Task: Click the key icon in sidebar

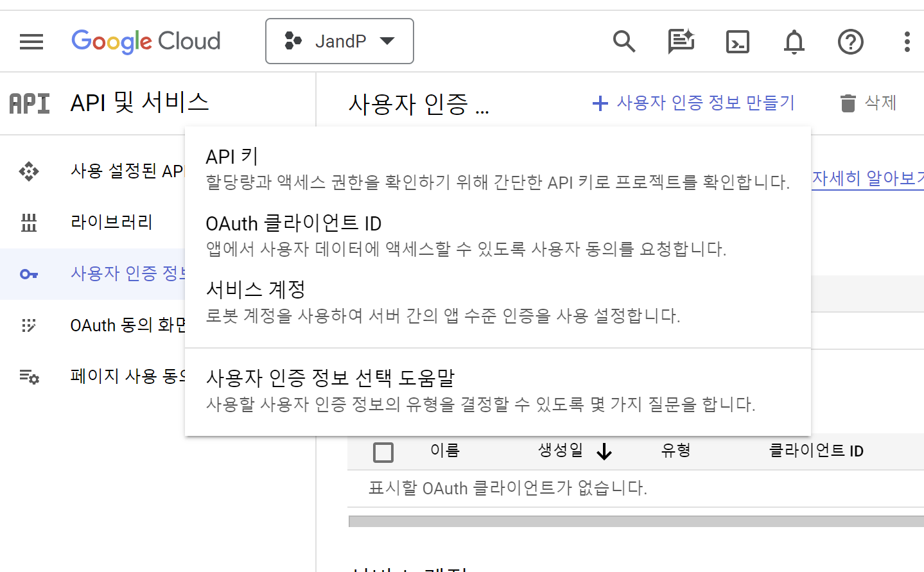Action: [x=29, y=274]
